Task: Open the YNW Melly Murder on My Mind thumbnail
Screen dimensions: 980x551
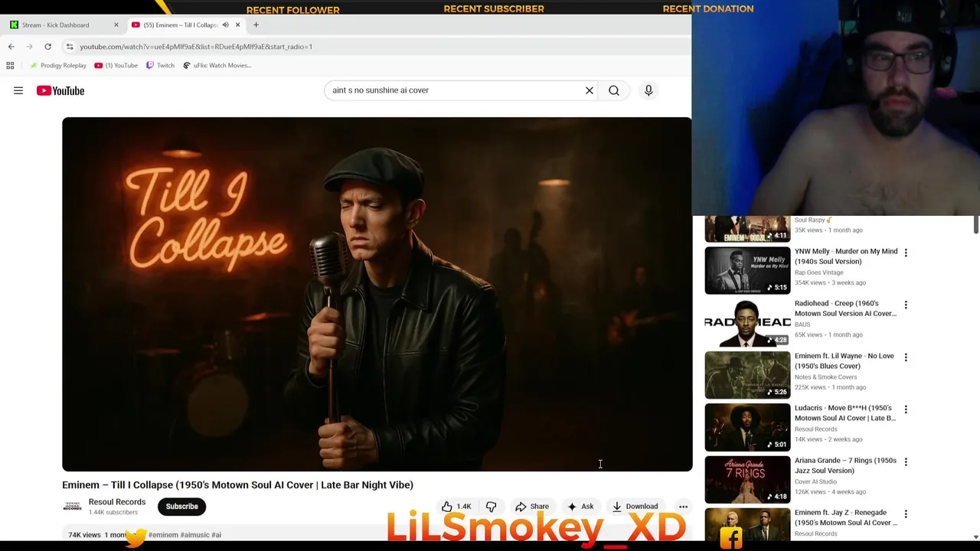Action: coord(747,270)
